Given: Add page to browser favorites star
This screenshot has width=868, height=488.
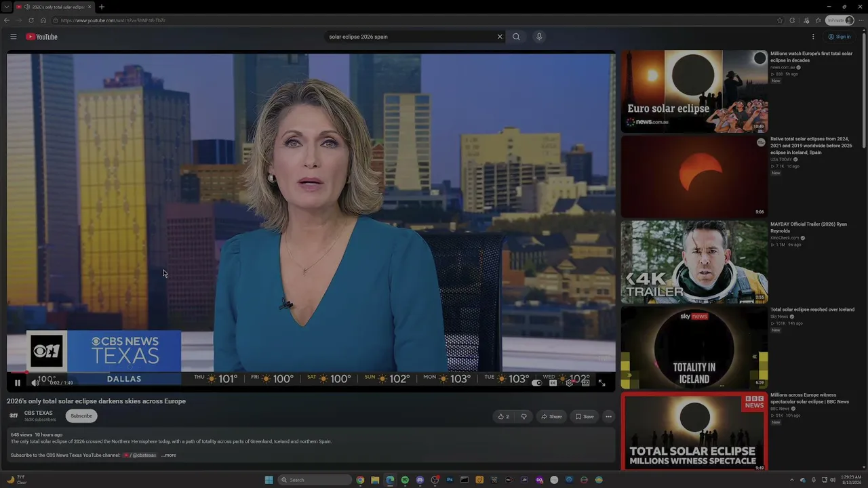Looking at the screenshot, I should pos(780,20).
